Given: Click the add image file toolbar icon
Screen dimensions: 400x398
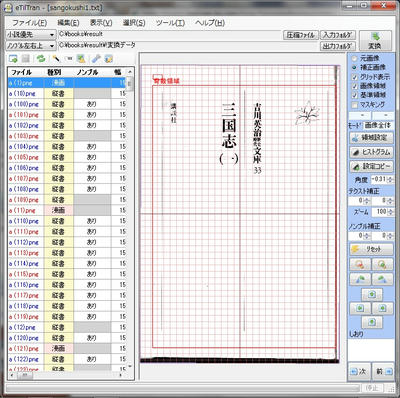Looking at the screenshot, I should tap(13, 59).
